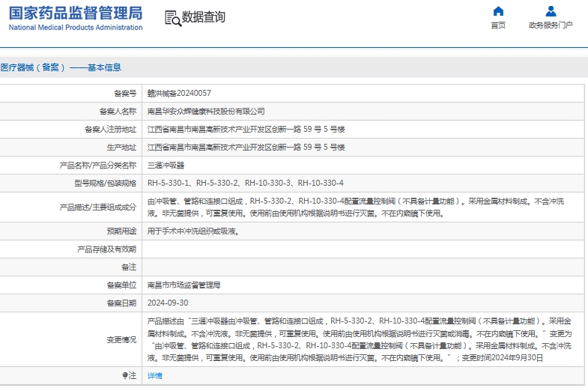Click the 备案人注册地址 address value

tap(246, 130)
